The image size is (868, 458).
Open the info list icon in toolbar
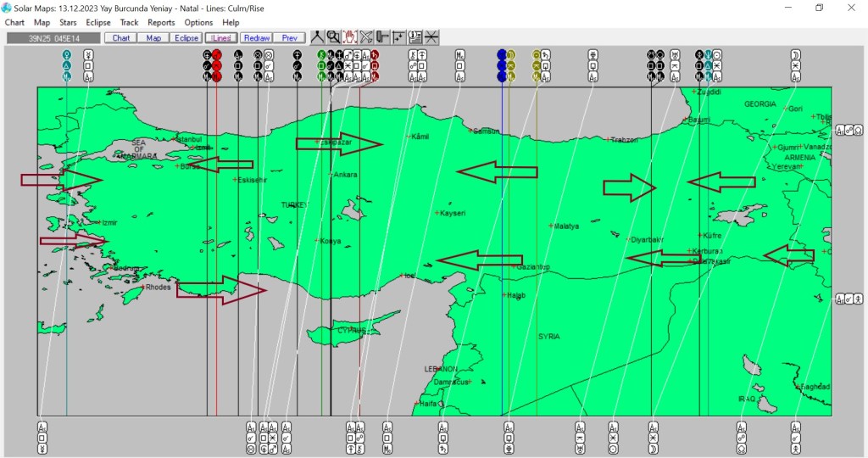point(415,37)
